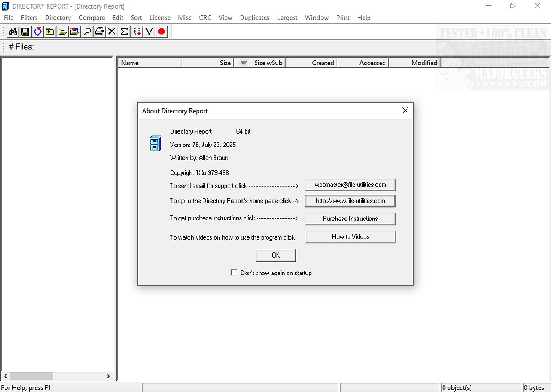This screenshot has height=392, width=551.
Task: Click the two people duplicates icon
Action: point(137,32)
